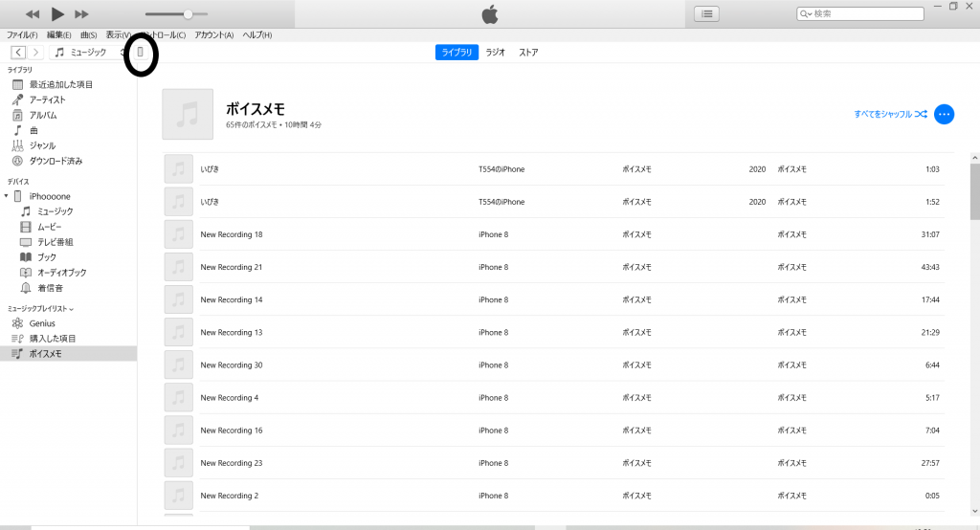Image resolution: width=980 pixels, height=530 pixels.
Task: Select New Recording 30 row
Action: click(x=554, y=365)
